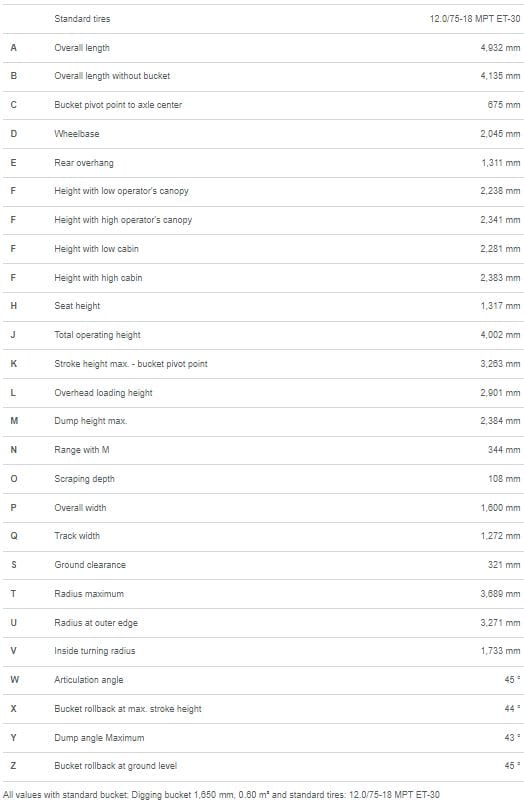Click the Overall width row

[264, 508]
